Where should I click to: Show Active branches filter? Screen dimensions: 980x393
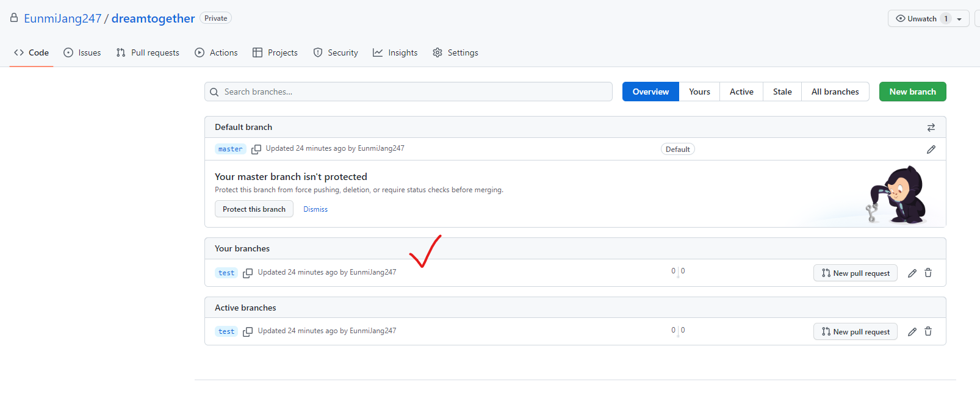click(x=741, y=92)
